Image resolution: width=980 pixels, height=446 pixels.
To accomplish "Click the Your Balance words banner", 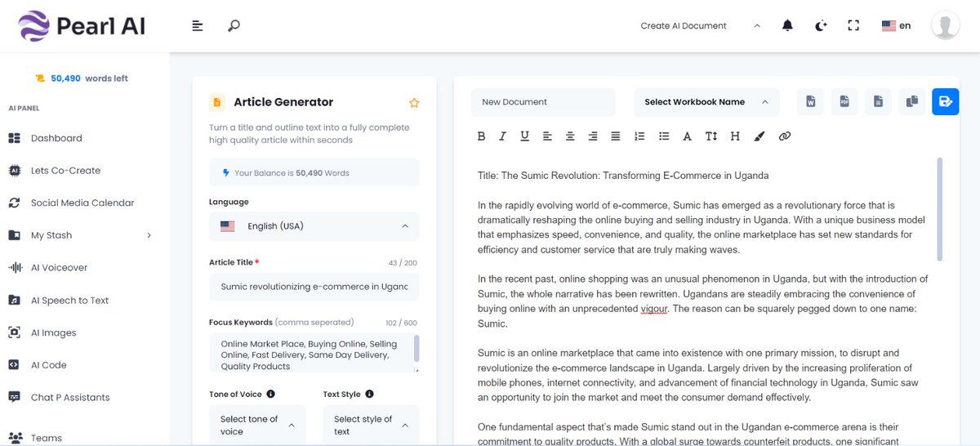I will [314, 173].
